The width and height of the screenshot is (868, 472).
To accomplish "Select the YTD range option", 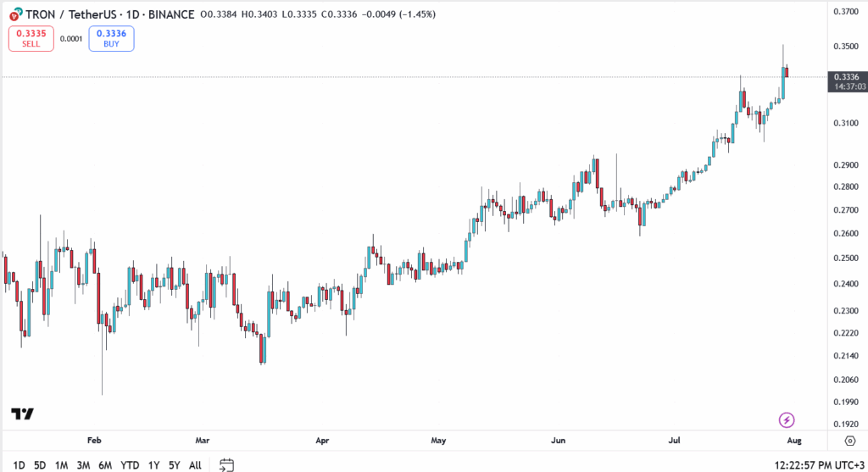I will (x=130, y=465).
